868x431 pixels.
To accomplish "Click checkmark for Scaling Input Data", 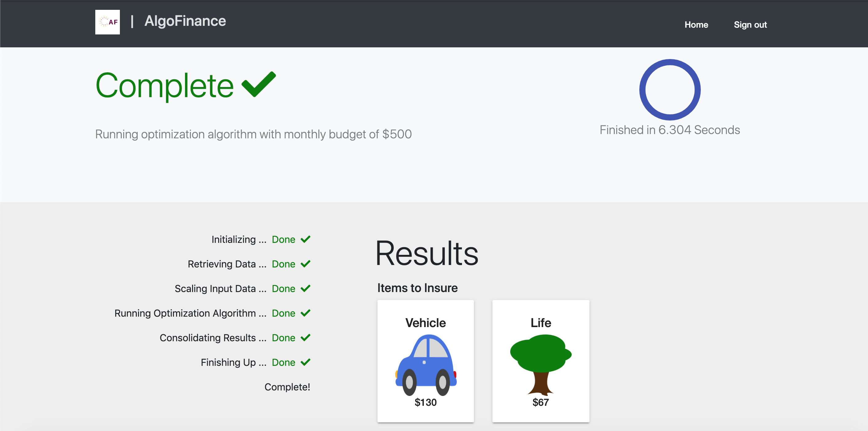I will (305, 288).
